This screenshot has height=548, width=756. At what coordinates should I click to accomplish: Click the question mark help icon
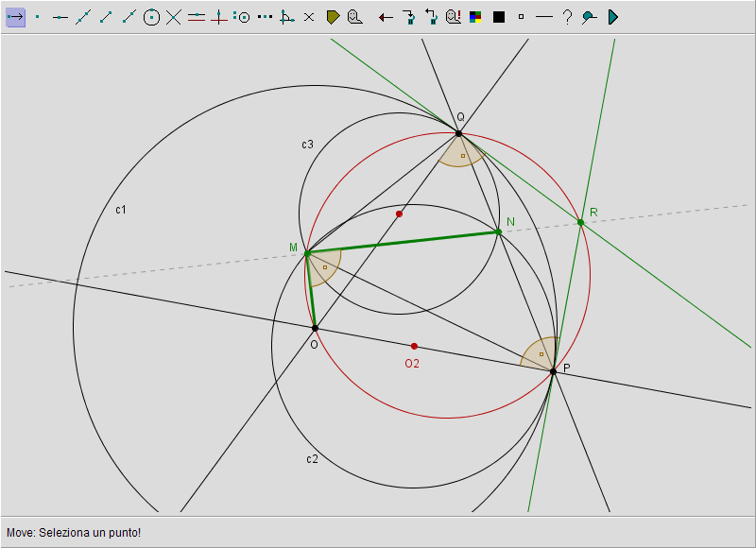568,17
